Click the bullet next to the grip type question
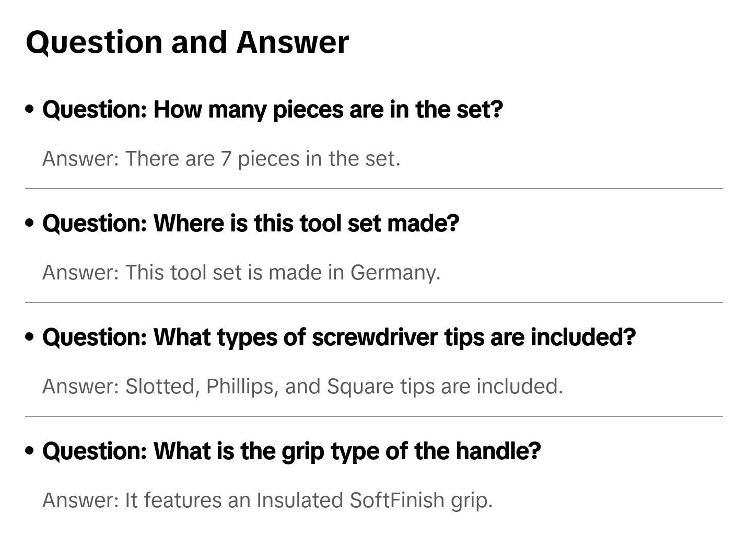Screen dimensions: 748x560 point(30,451)
